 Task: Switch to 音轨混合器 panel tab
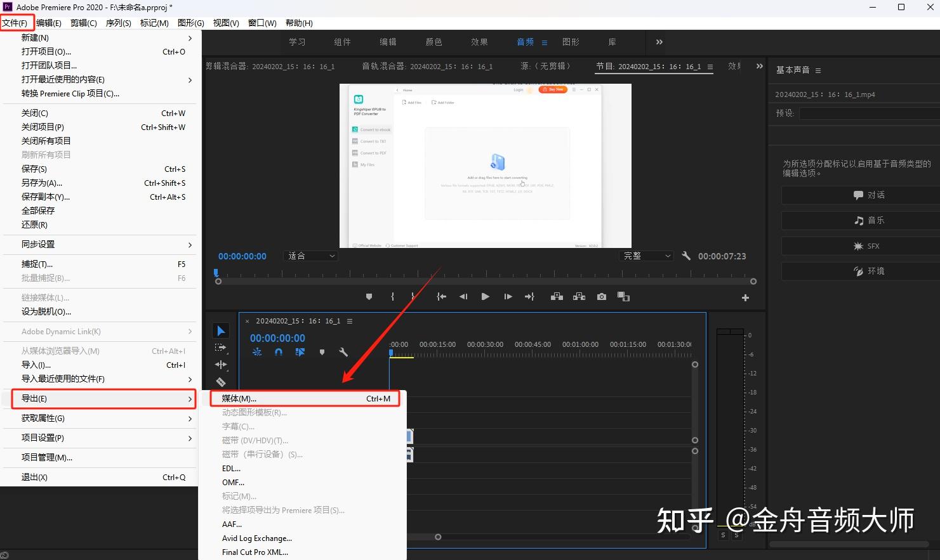(x=427, y=66)
